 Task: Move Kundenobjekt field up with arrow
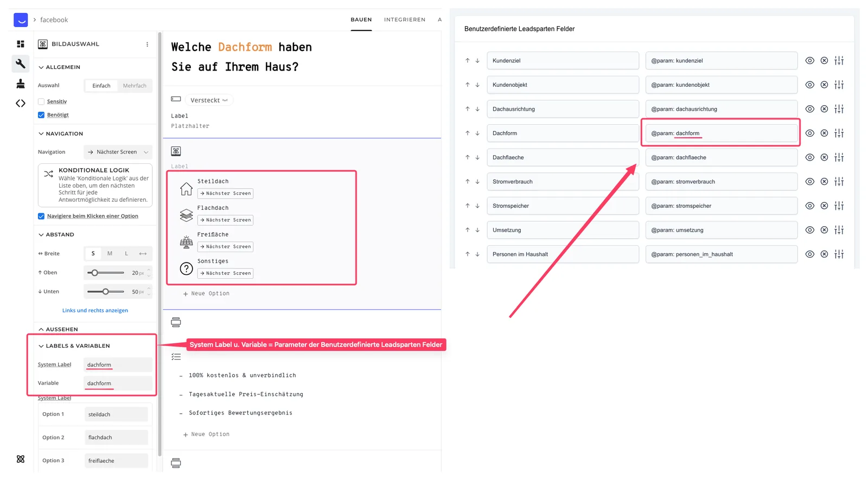coord(467,85)
